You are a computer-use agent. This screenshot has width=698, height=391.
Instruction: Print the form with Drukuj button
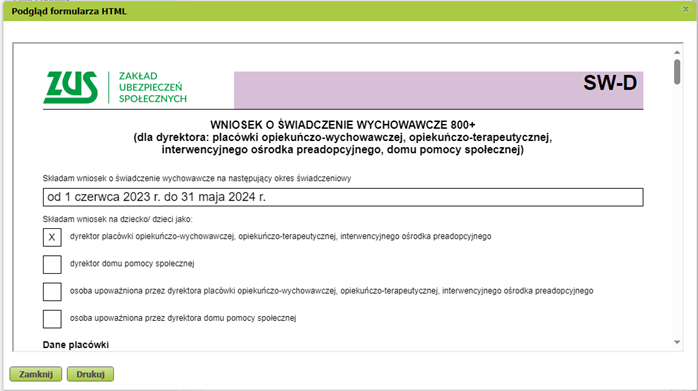pyautogui.click(x=90, y=374)
